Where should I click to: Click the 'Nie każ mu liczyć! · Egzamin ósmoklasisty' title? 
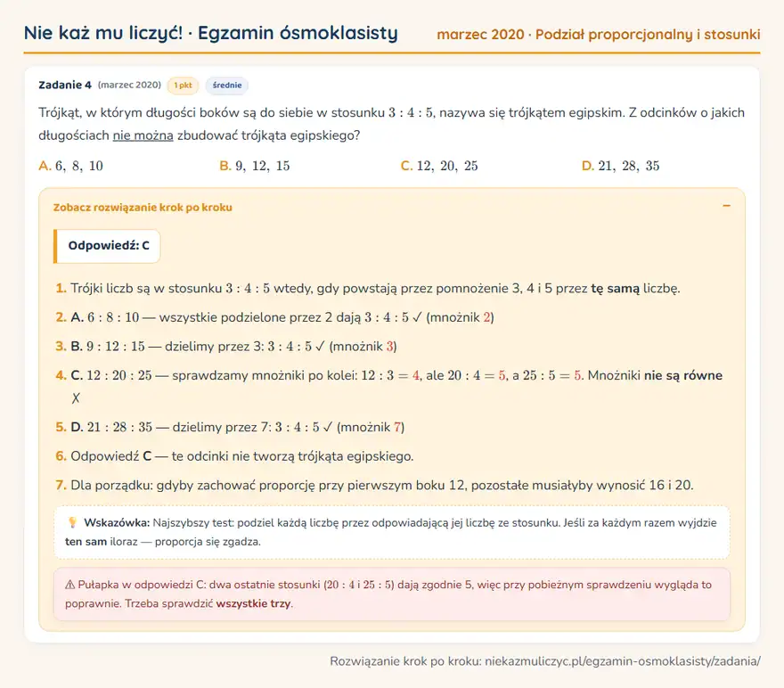tap(210, 33)
